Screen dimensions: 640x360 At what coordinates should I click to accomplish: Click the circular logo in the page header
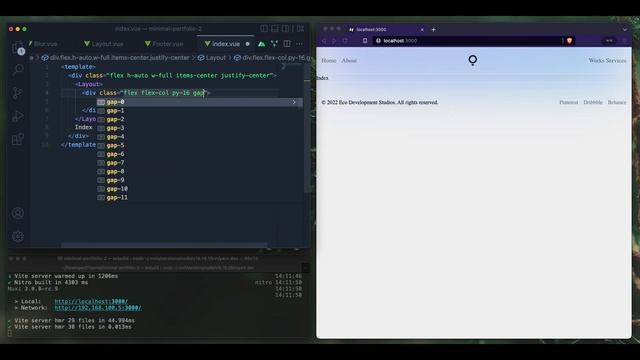click(473, 60)
